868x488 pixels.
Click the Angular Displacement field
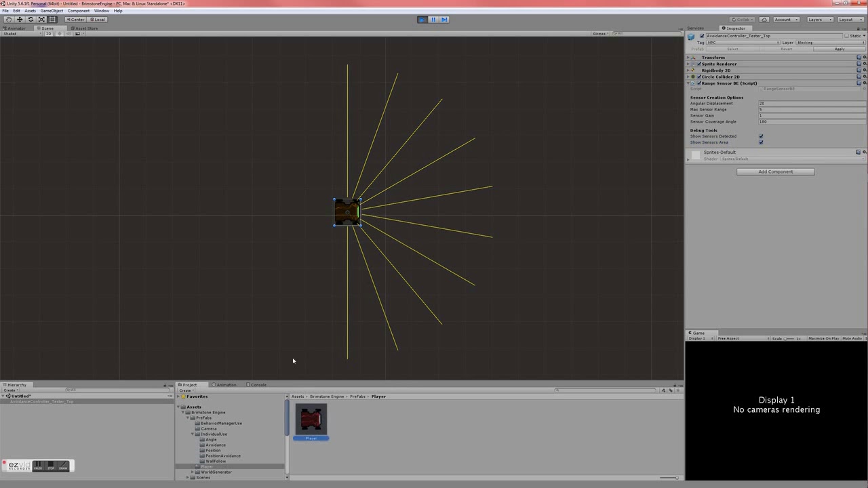pyautogui.click(x=812, y=103)
